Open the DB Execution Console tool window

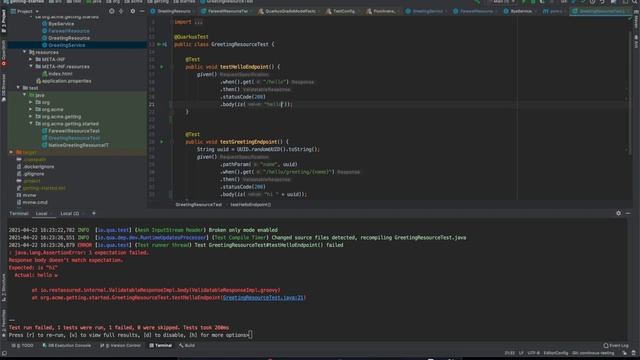(67, 345)
